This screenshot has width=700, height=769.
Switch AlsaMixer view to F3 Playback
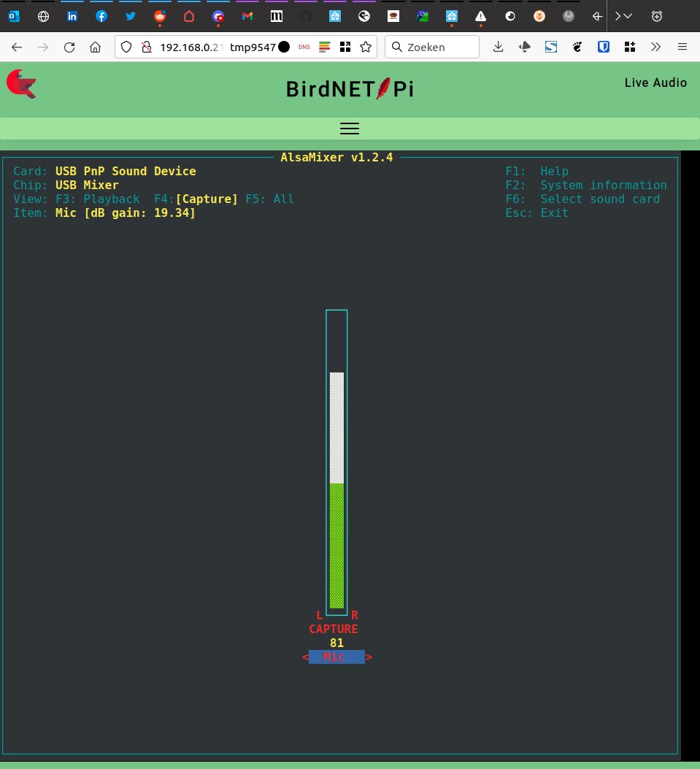click(x=98, y=199)
